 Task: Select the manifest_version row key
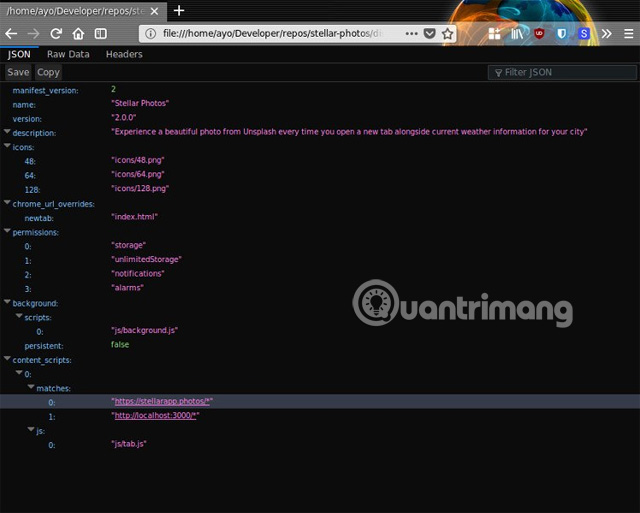tap(45, 91)
